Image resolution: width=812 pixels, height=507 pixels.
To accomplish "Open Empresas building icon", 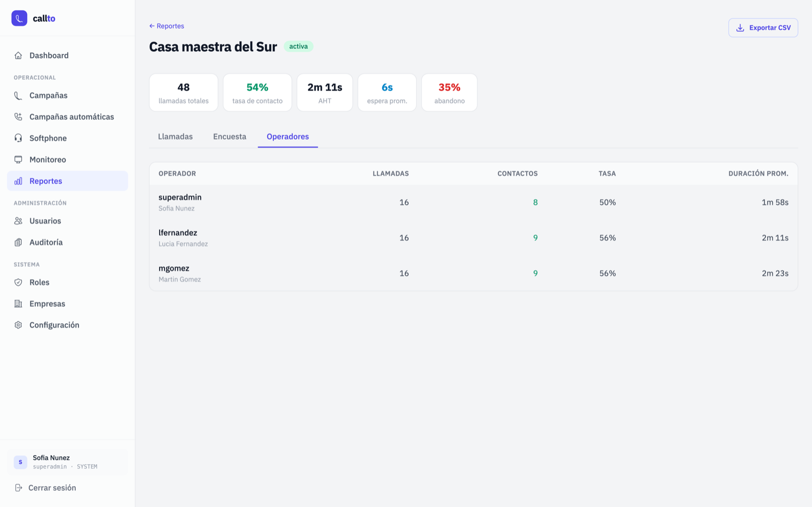I will (18, 304).
